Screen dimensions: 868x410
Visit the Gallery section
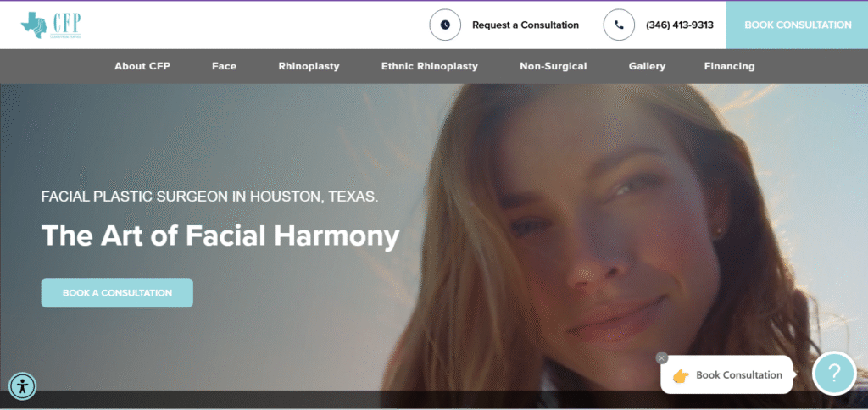647,66
